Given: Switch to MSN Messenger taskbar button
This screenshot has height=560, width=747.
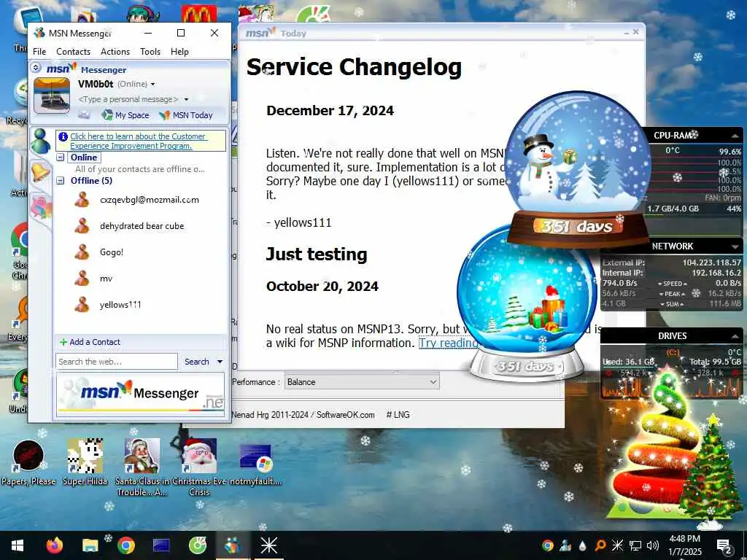Looking at the screenshot, I should point(233,545).
